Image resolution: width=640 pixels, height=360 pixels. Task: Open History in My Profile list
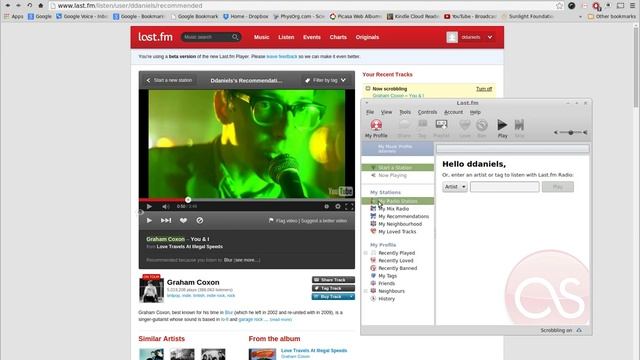386,299
